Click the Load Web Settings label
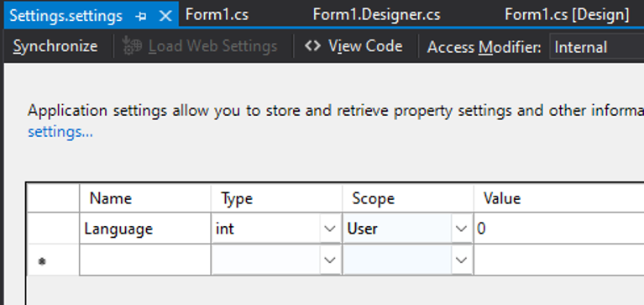The width and height of the screenshot is (644, 305). pyautogui.click(x=212, y=46)
